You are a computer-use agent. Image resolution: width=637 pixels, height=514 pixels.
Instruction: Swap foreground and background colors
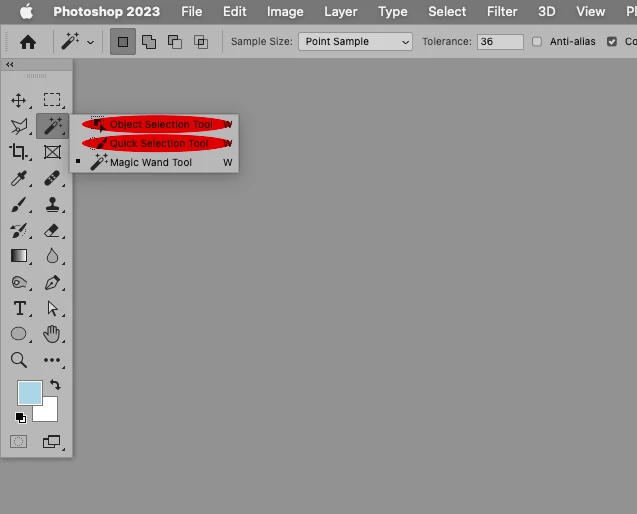point(55,384)
